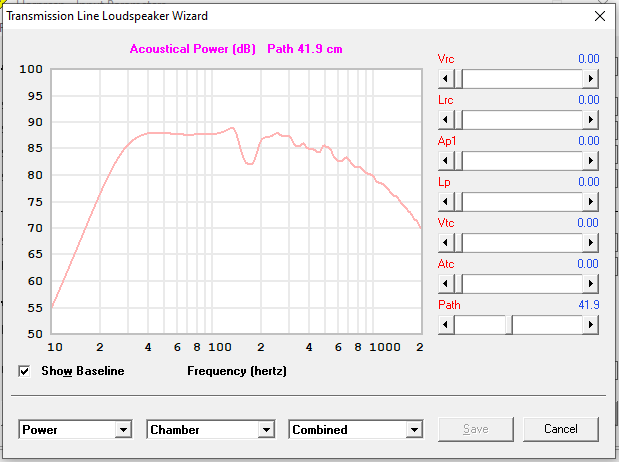Click the Atc slider thumb

pyautogui.click(x=459, y=284)
